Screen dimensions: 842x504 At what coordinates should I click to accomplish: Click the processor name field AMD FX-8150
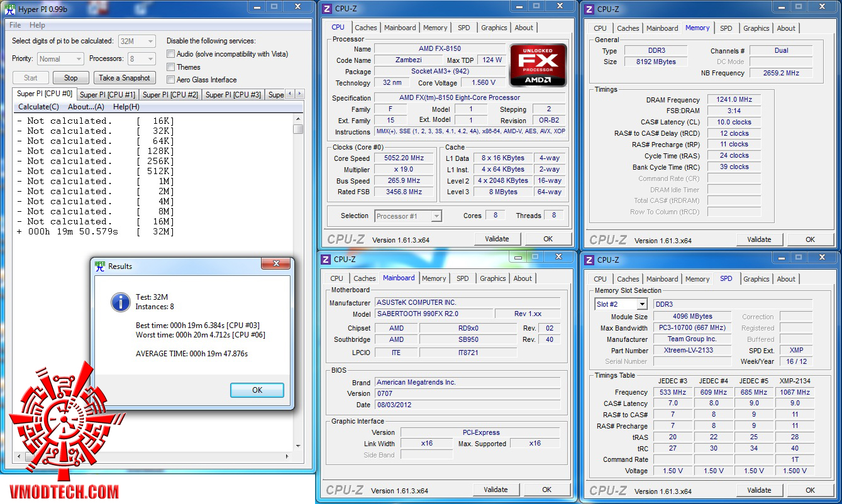(440, 49)
